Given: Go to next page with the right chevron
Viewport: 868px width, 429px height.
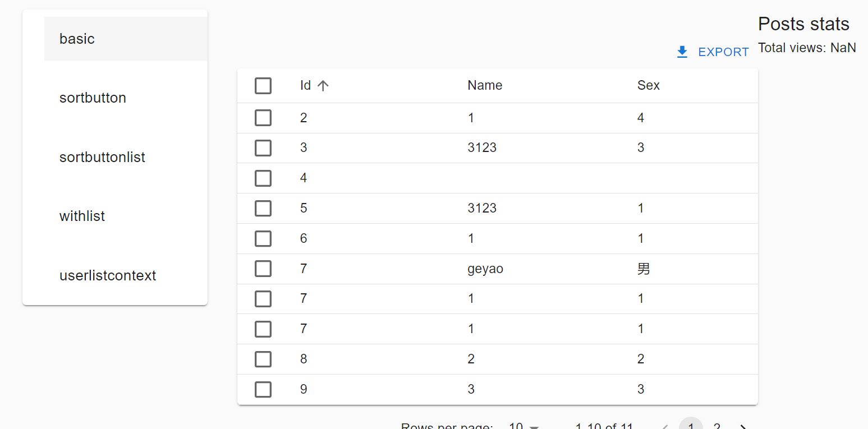Looking at the screenshot, I should click(x=742, y=426).
